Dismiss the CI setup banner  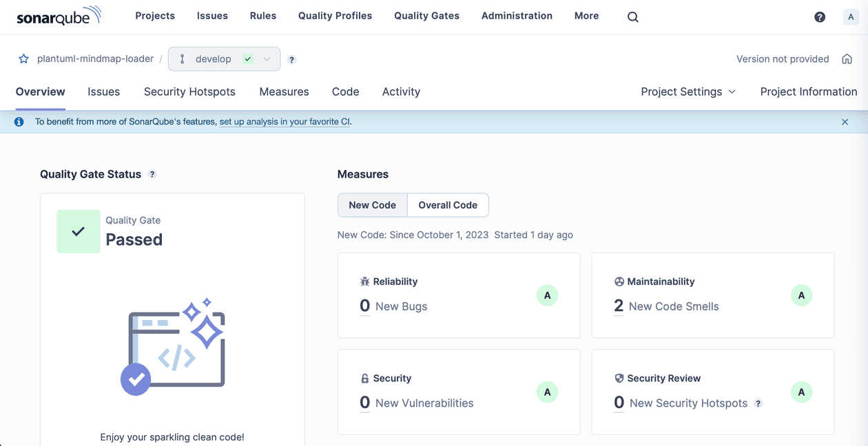[845, 122]
